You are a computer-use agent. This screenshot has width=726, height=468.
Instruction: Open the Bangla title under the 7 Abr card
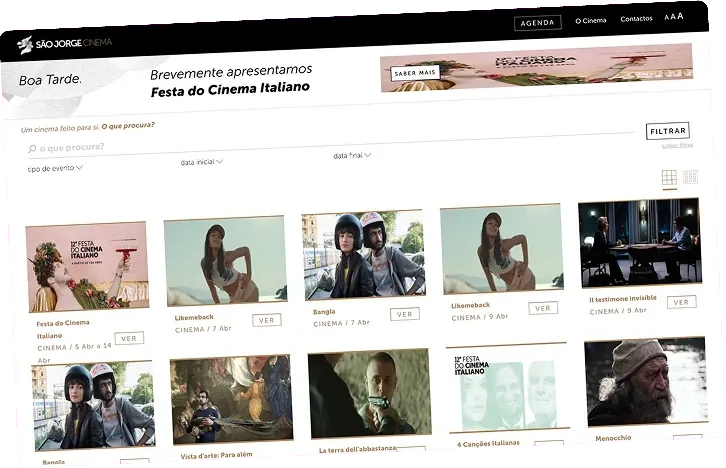click(324, 312)
